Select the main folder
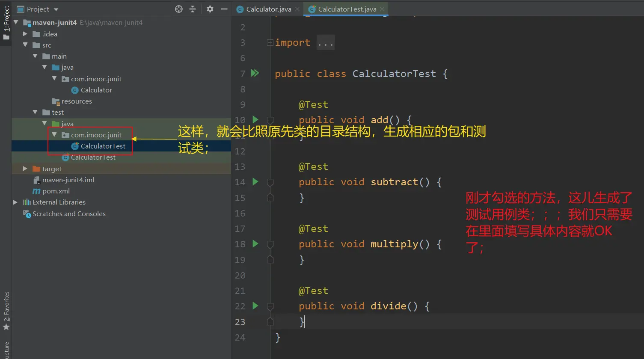644x359 pixels. point(59,56)
